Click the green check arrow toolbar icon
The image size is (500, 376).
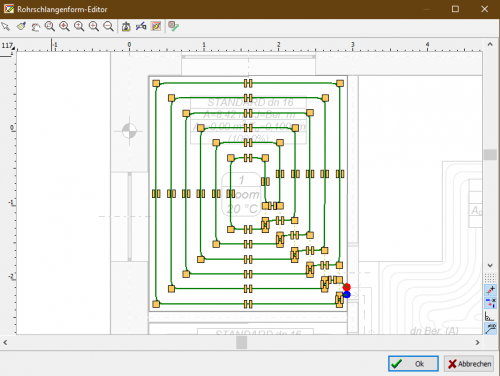[173, 26]
